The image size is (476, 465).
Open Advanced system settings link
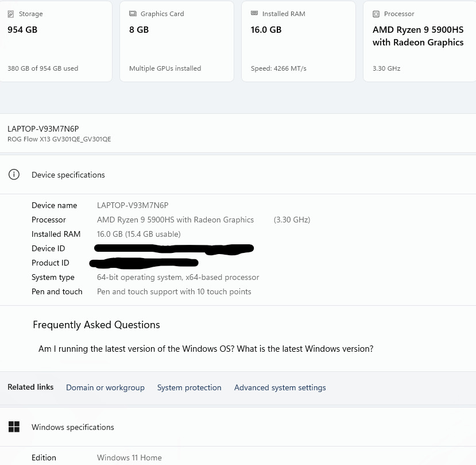pyautogui.click(x=280, y=387)
